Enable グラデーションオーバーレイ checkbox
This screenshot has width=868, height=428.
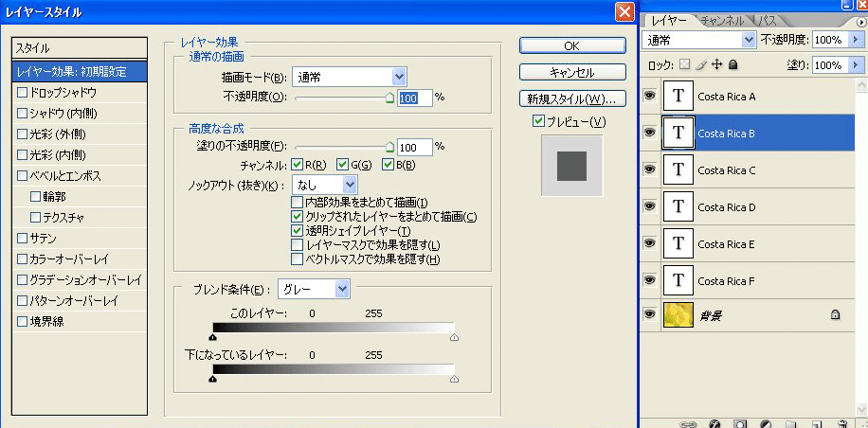point(22,279)
